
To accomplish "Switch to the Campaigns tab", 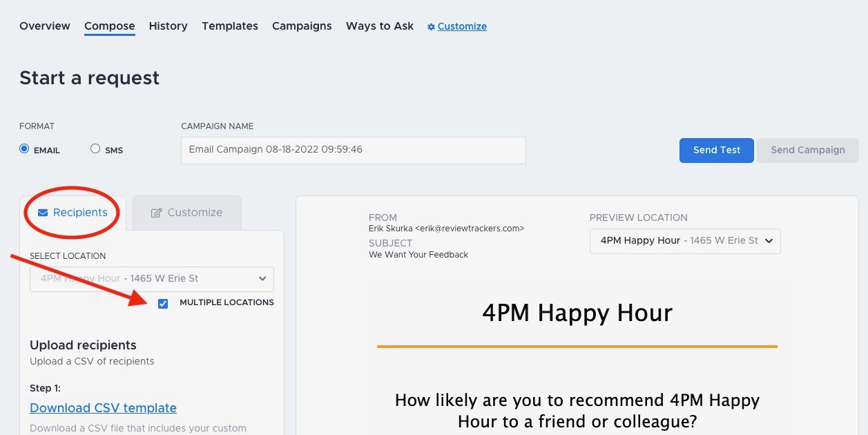I will 302,26.
